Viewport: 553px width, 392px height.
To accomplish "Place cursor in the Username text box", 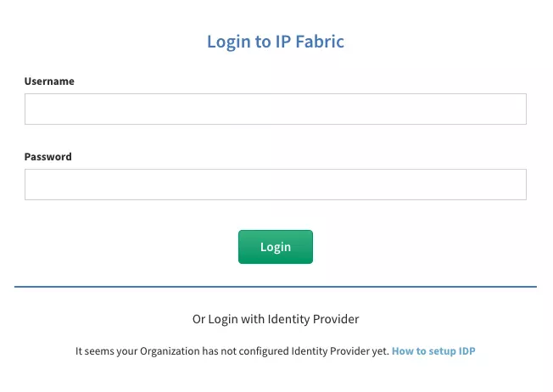I will coord(275,109).
